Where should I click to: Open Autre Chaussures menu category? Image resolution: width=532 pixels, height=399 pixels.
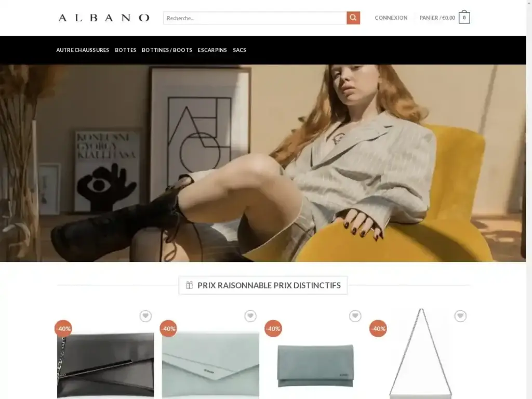coord(83,50)
